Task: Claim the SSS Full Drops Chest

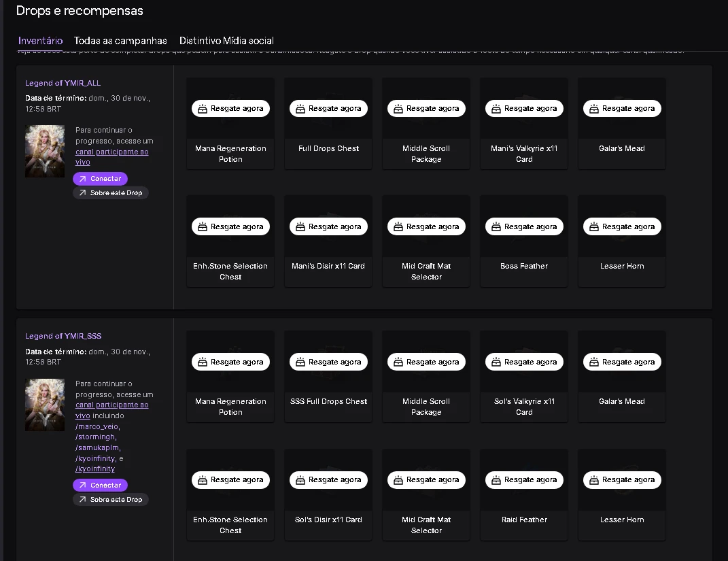Action: (328, 362)
